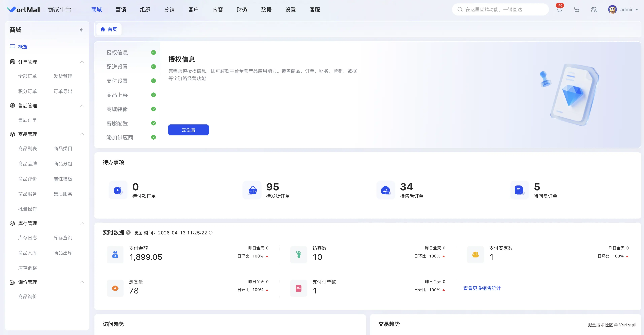Click the 去设置 button
644x335 pixels.
click(x=188, y=130)
